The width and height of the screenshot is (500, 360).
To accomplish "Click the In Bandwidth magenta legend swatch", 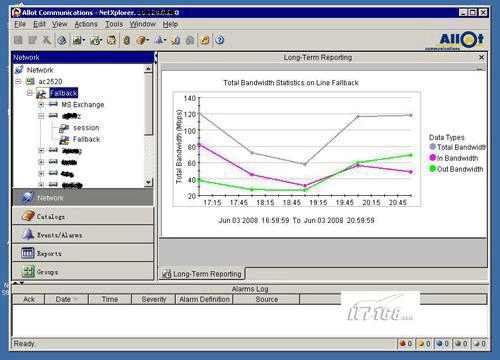I will [433, 158].
